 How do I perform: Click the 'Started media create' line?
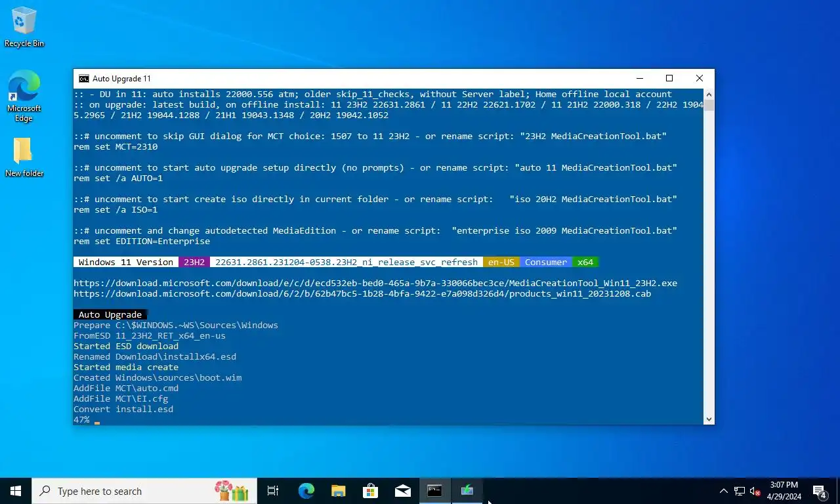point(126,367)
